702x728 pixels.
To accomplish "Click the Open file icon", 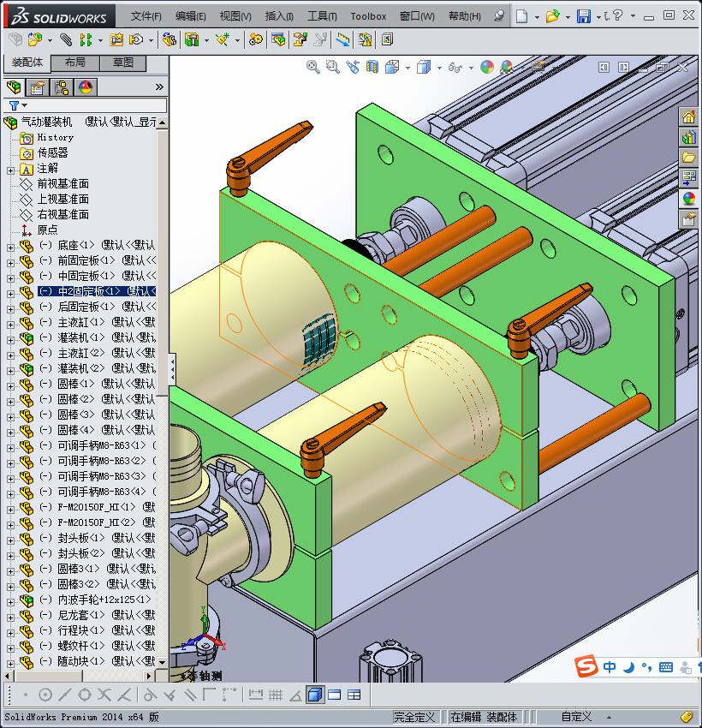I will 551,16.
